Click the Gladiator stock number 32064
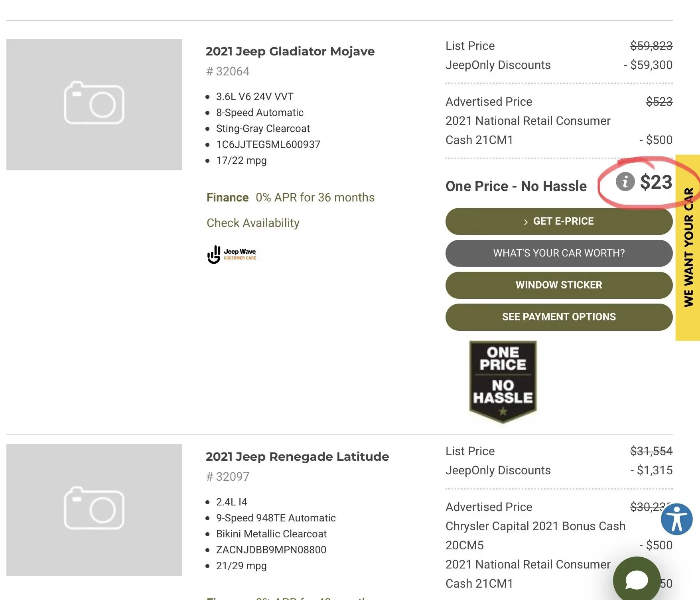 point(228,71)
